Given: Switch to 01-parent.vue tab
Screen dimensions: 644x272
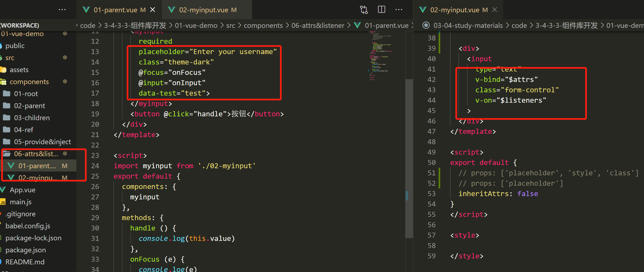Looking at the screenshot, I should click(x=119, y=10).
